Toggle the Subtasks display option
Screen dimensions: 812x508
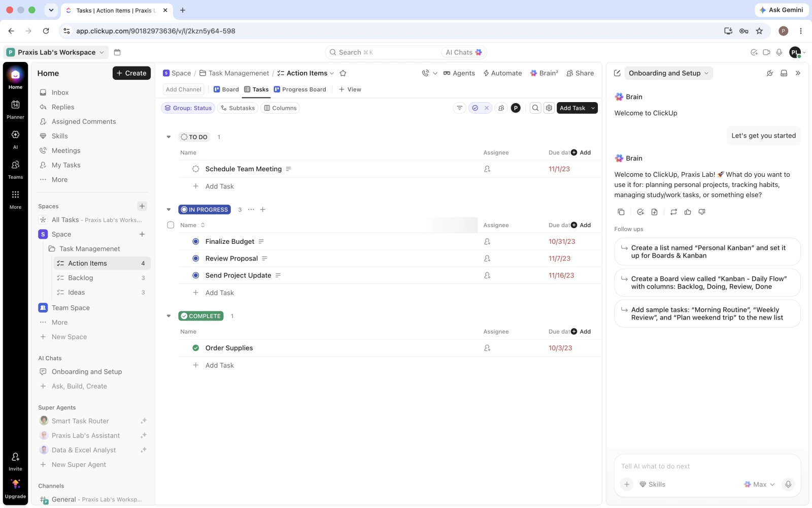click(238, 108)
